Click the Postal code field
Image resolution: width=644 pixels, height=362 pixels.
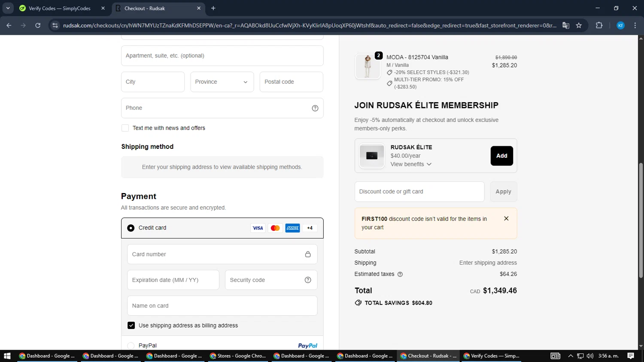coord(292,82)
